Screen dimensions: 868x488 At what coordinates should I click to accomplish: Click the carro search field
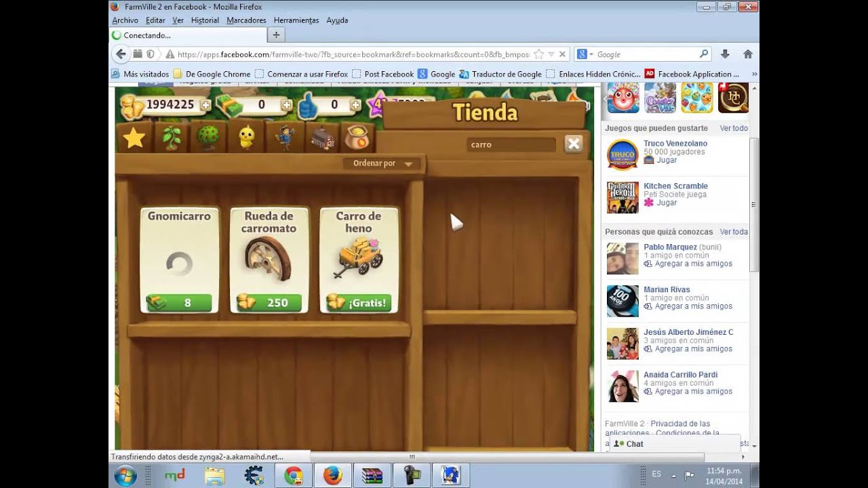pos(510,144)
